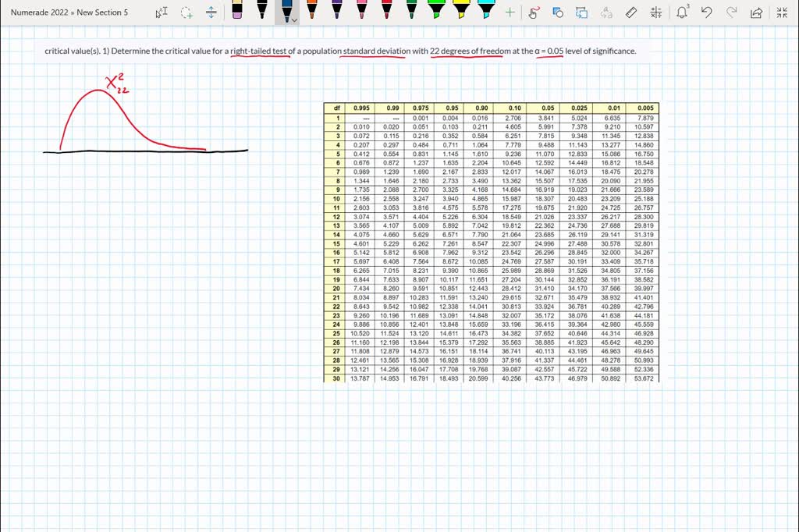Viewport: 799px width, 532px height.
Task: Click the insert space tool
Action: point(211,12)
